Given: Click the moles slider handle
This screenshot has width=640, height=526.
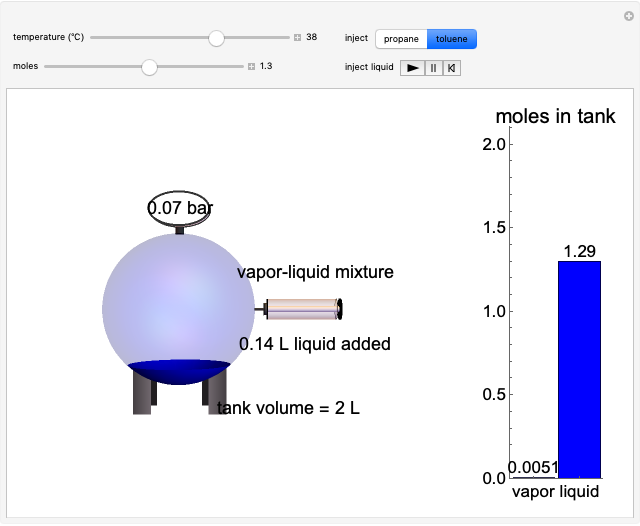Looking at the screenshot, I should click(149, 67).
